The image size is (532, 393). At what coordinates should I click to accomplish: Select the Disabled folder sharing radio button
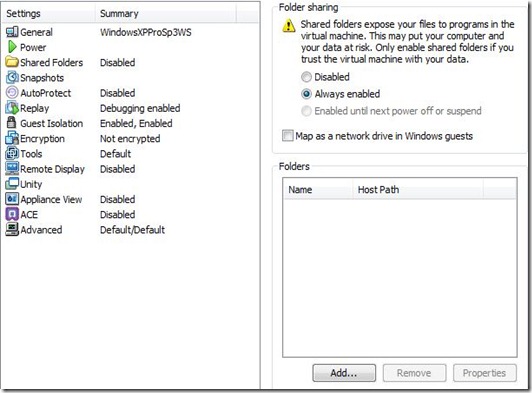pyautogui.click(x=306, y=77)
